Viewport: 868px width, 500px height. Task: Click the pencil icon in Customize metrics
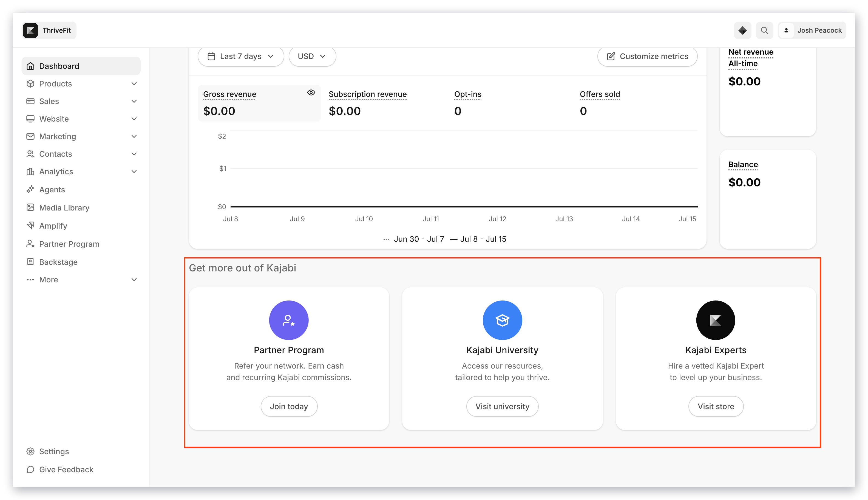click(x=611, y=56)
